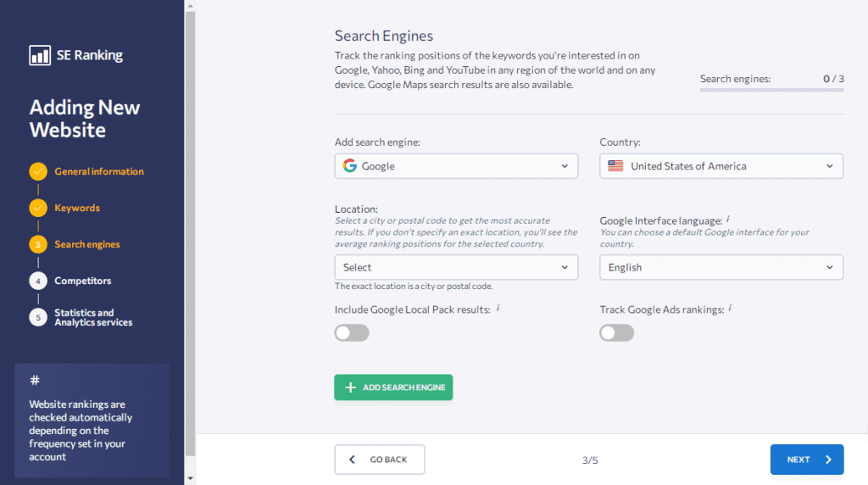Click info icon beside Google Local Pack results
The width and height of the screenshot is (868, 485).
(x=498, y=308)
